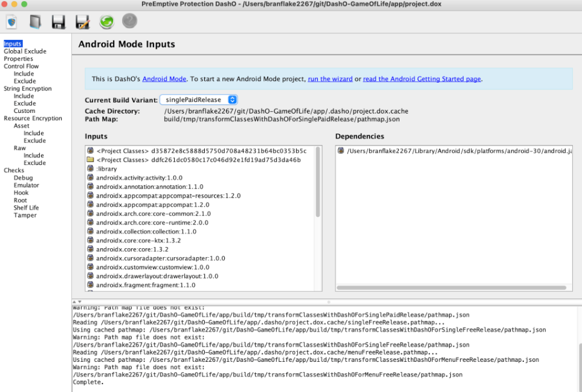
Task: Click the folder icon of second Project Classes entry
Action: [x=90, y=160]
